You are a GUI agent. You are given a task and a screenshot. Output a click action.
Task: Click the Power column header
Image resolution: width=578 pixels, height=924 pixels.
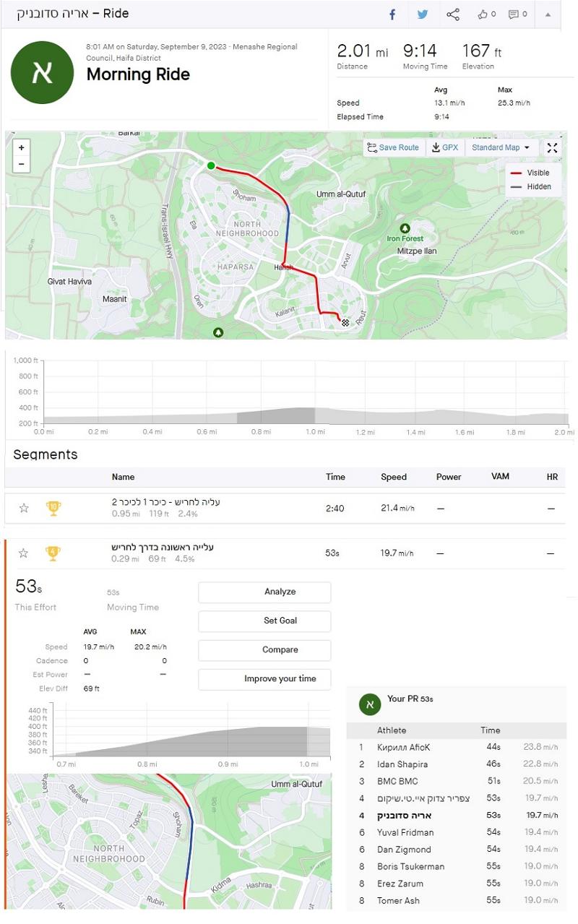click(449, 477)
